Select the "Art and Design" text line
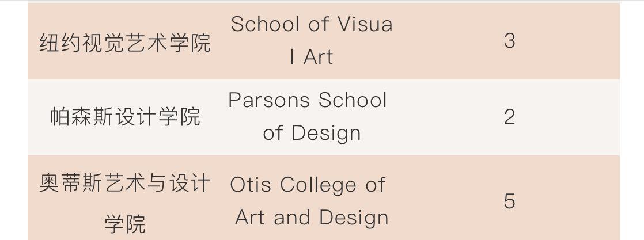 point(312,218)
